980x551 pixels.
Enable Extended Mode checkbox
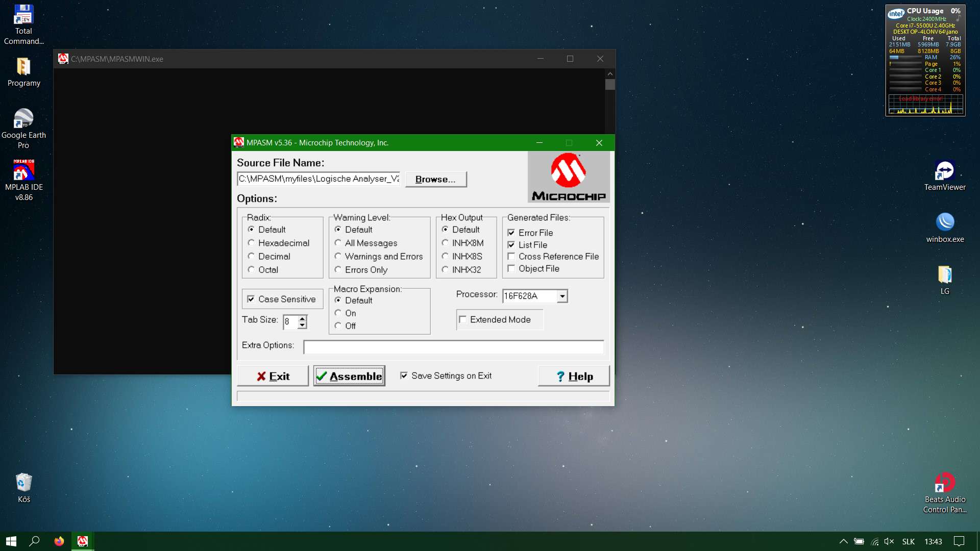click(x=463, y=319)
